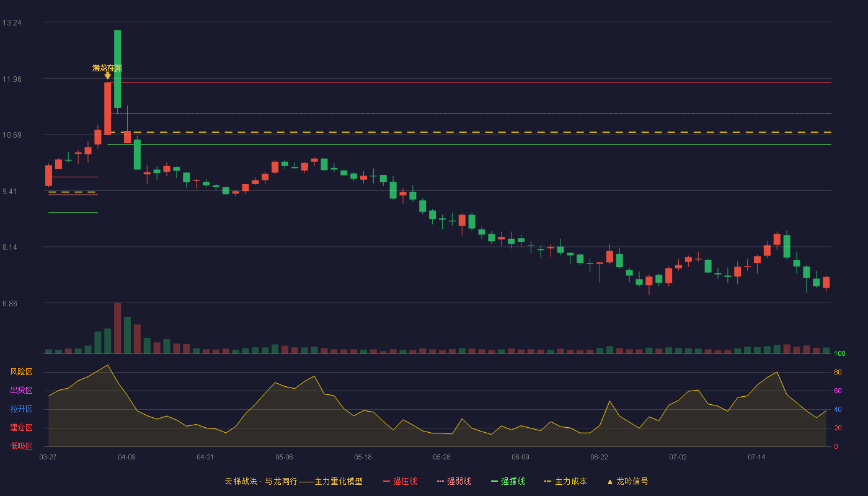868x496 pixels.
Task: Click the 04-09 date label
Action: pos(126,457)
